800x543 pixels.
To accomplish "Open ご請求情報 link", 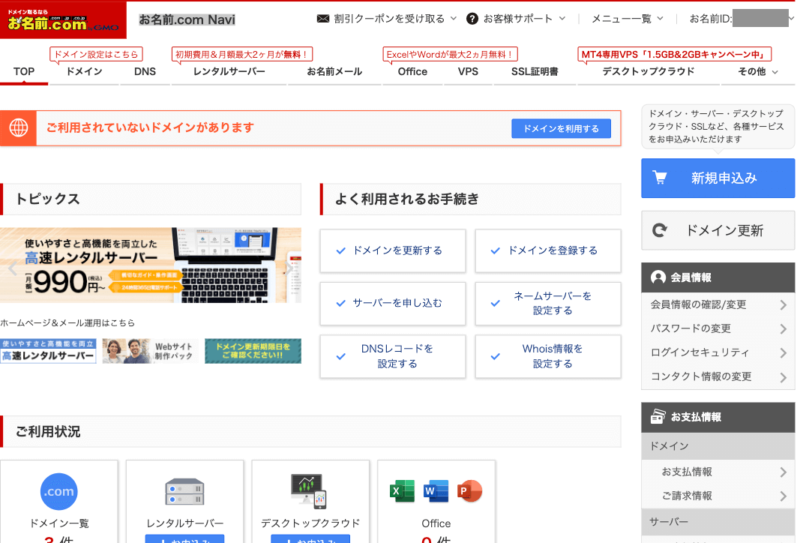I will click(687, 496).
